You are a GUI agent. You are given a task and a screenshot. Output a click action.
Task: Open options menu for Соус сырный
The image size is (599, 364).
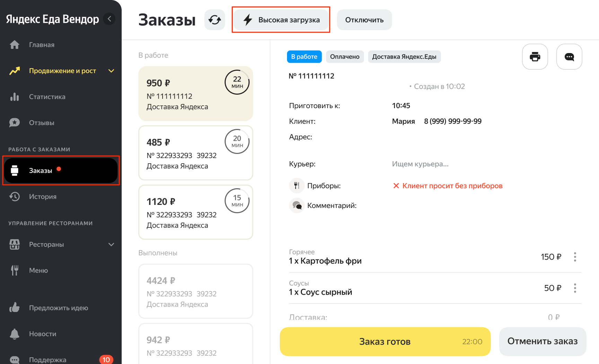575,288
